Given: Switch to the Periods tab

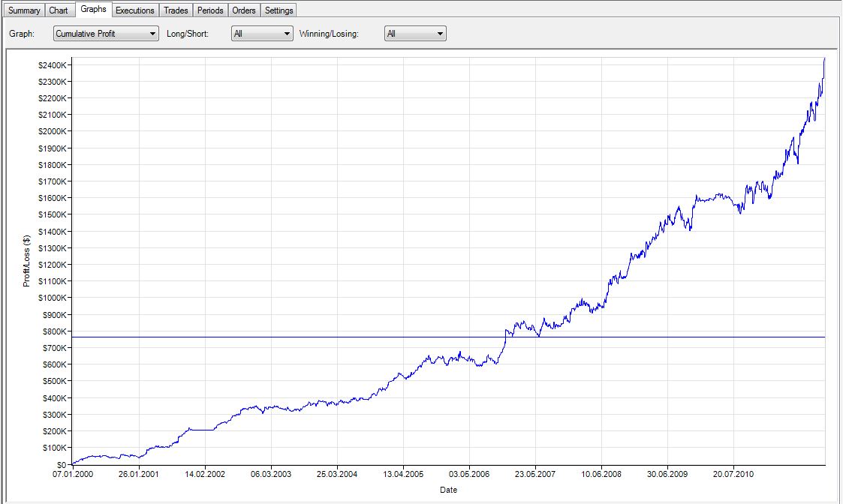Looking at the screenshot, I should pyautogui.click(x=210, y=10).
